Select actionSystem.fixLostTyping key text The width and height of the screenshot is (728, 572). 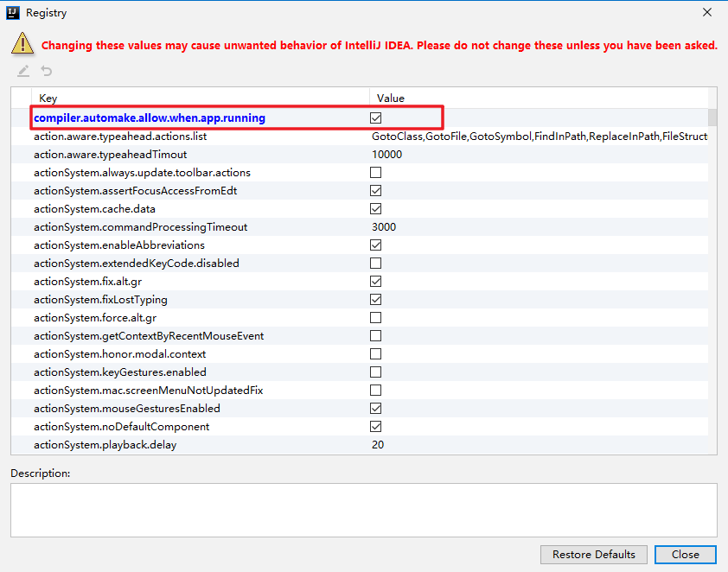(x=100, y=299)
